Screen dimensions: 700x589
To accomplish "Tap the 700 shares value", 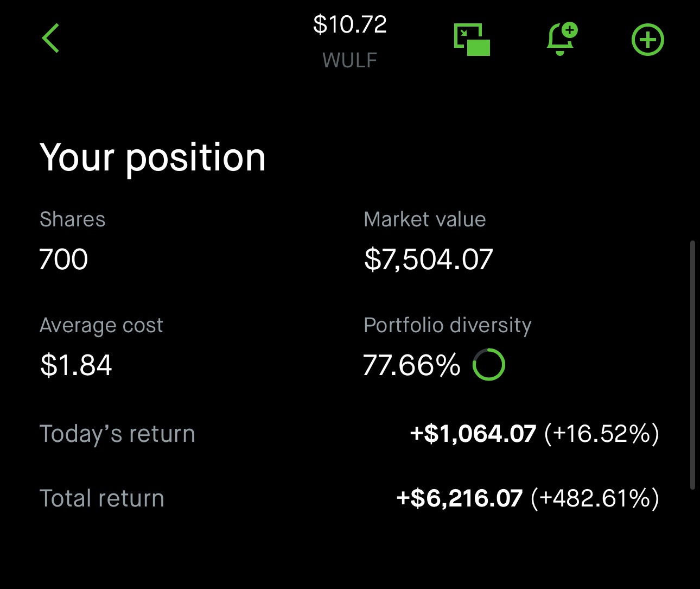I will (x=63, y=259).
